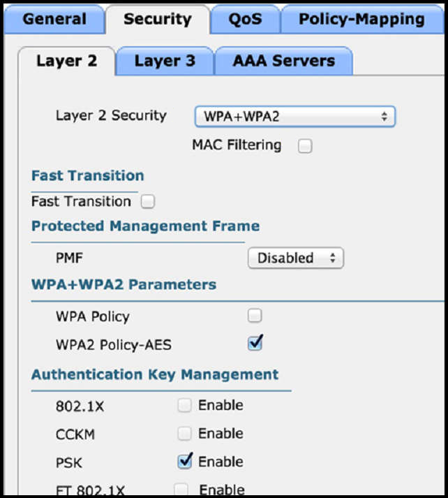Viewport: 448px width, 498px height.
Task: Enable the CCKM checkbox
Action: pyautogui.click(x=184, y=434)
